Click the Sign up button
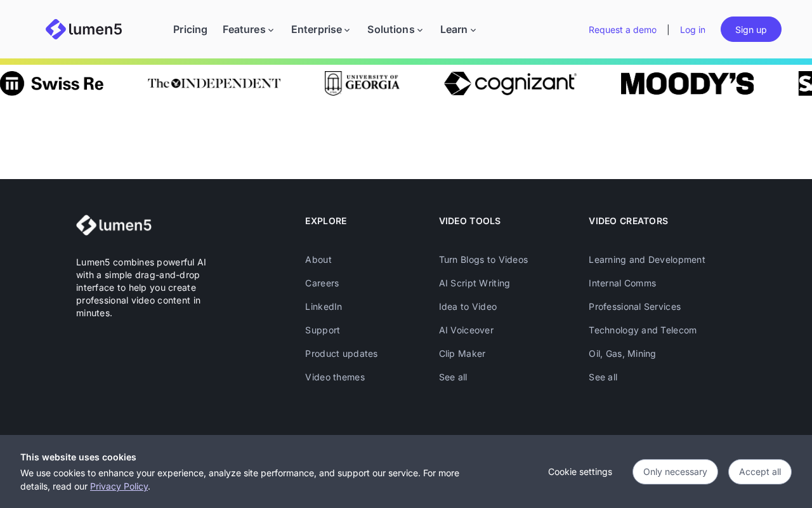812x508 pixels. [x=751, y=29]
